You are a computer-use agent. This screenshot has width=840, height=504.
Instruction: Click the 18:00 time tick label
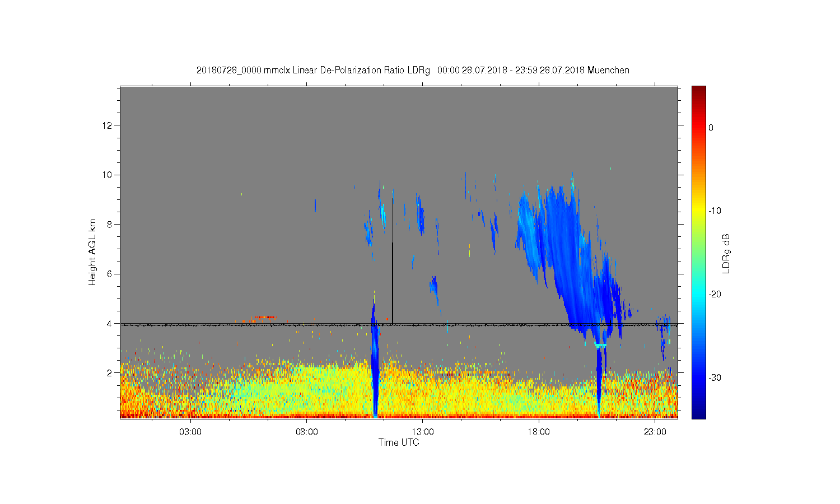[539, 432]
